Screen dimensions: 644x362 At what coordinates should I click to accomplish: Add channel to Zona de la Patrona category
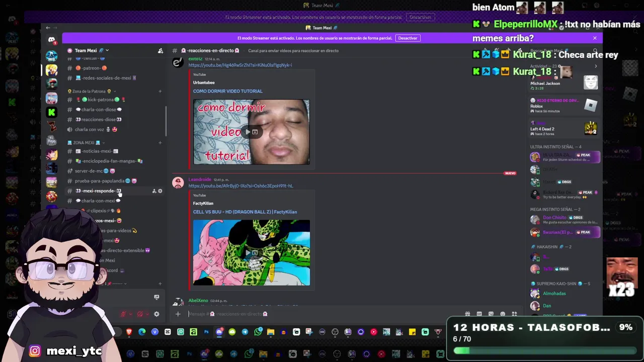[x=160, y=92]
